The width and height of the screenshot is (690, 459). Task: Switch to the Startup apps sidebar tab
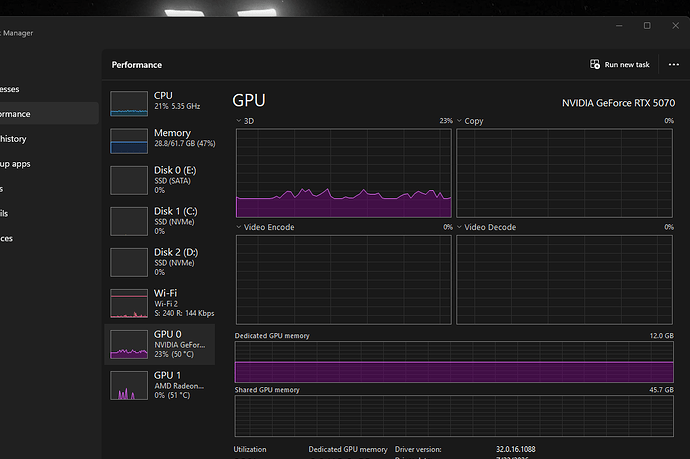click(49, 164)
